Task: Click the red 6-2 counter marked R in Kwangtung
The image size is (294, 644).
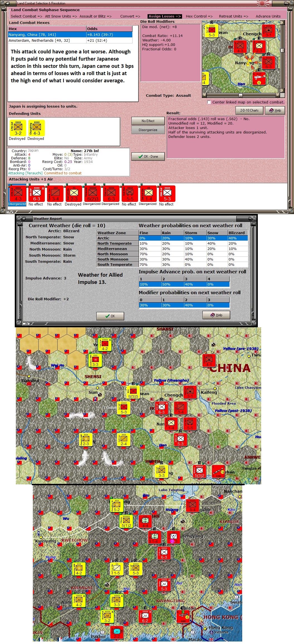Action: pos(145,616)
